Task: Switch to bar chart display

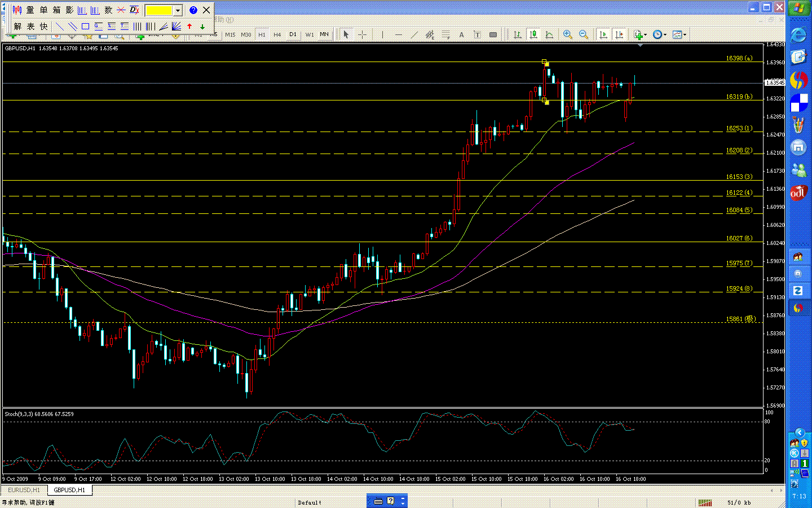Action: [x=517, y=34]
